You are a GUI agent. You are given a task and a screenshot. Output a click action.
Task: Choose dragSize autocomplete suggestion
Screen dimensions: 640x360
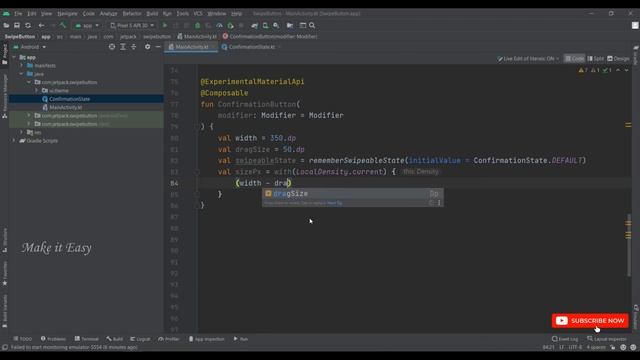(x=353, y=194)
